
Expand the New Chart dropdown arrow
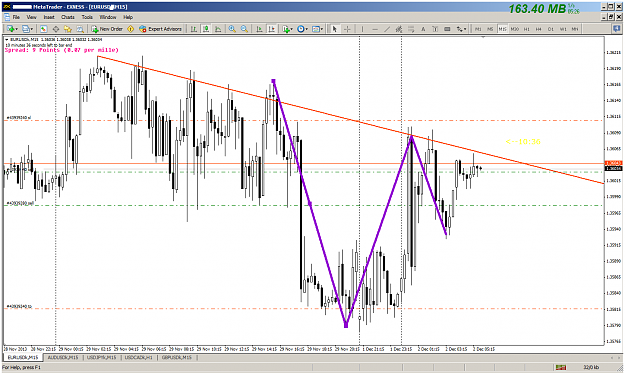click(16, 29)
